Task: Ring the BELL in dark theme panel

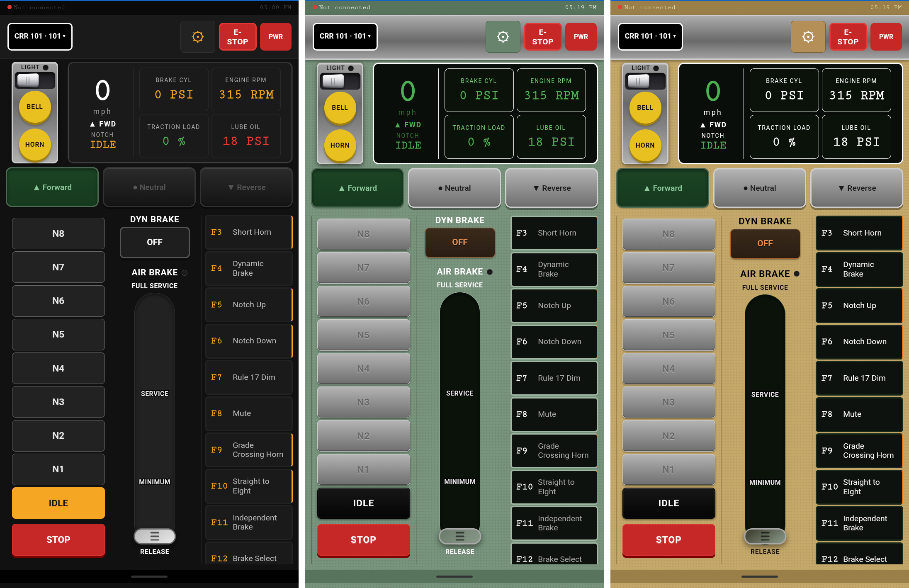Action: click(35, 107)
